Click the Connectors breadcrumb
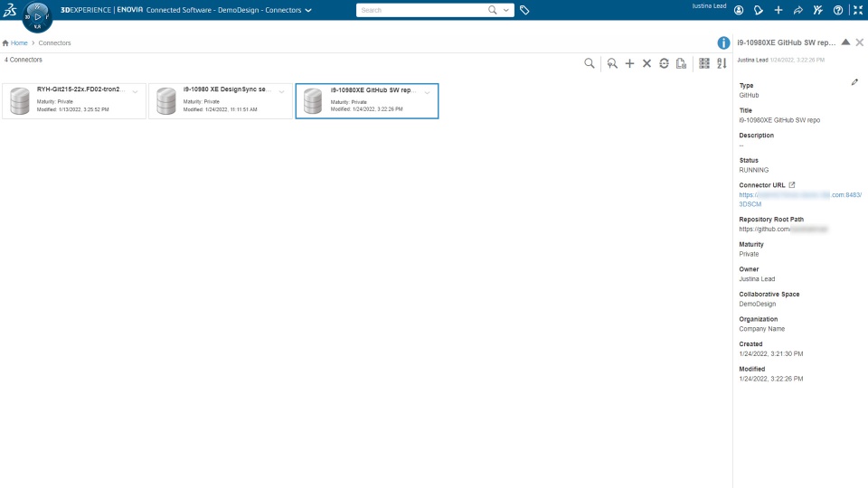 click(54, 43)
